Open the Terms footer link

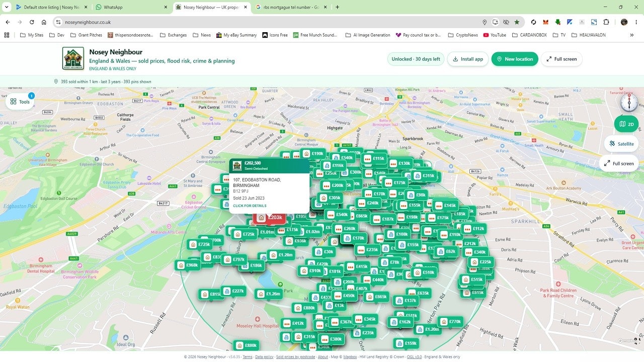tap(248, 357)
